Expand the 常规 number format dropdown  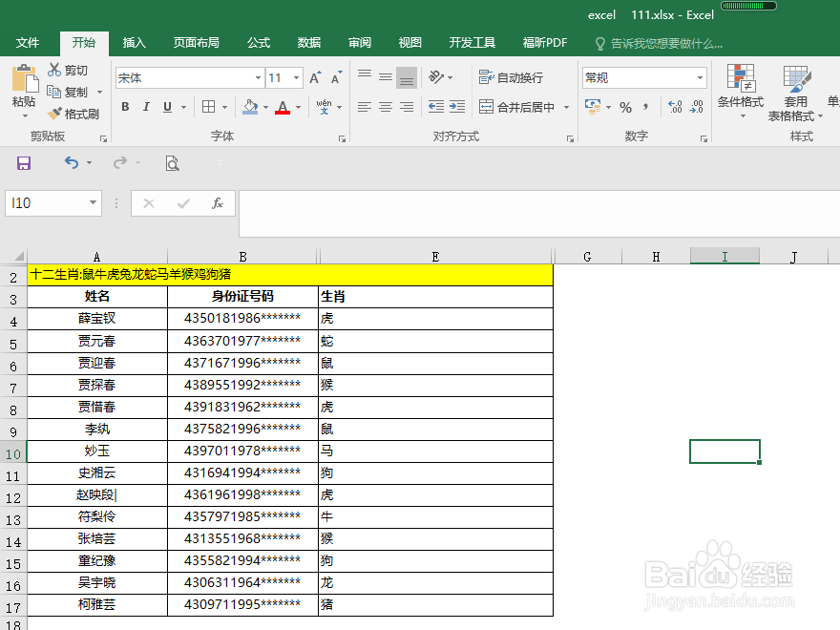[700, 77]
